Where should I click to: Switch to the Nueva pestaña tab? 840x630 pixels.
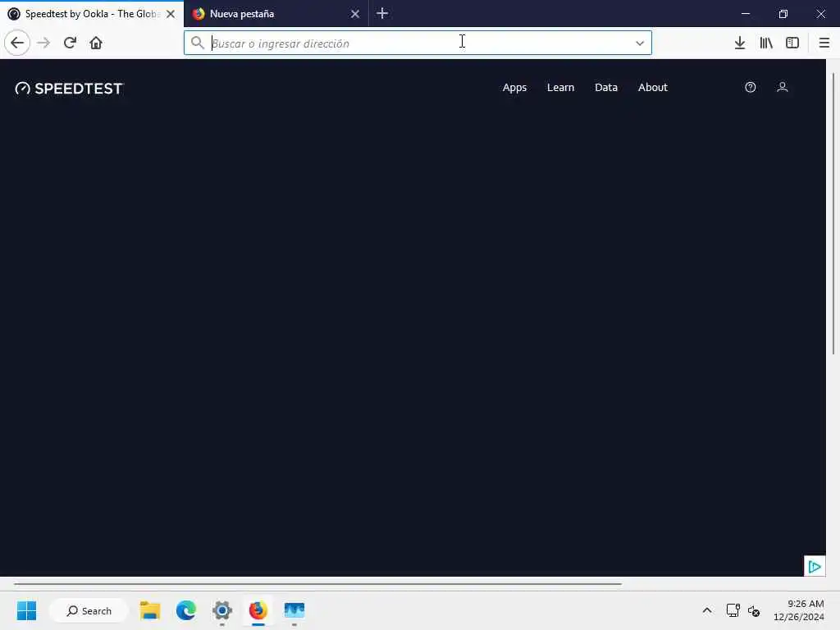coord(276,14)
